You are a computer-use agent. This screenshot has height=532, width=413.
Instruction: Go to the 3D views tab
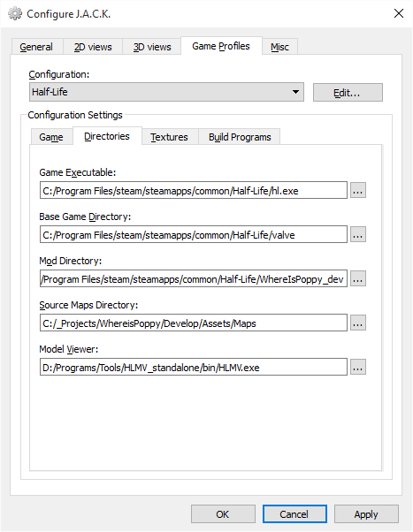click(152, 47)
